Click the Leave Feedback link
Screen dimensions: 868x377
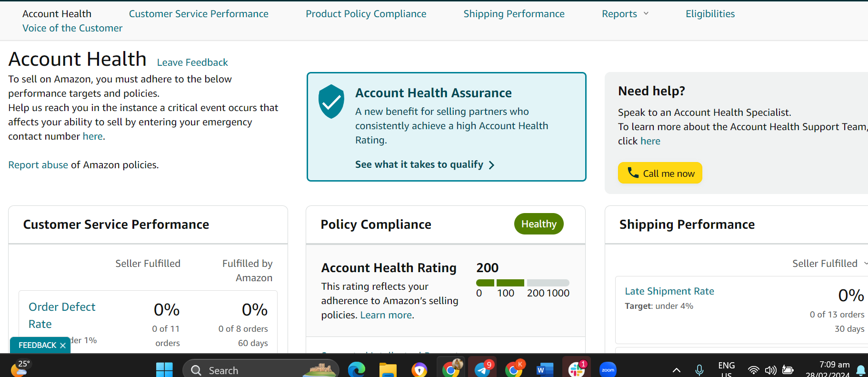click(x=192, y=62)
